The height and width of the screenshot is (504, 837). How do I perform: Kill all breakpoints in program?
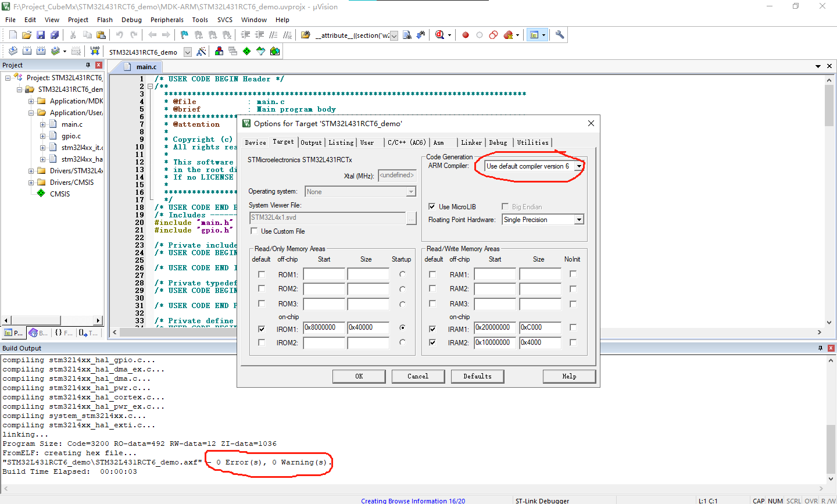click(x=507, y=35)
